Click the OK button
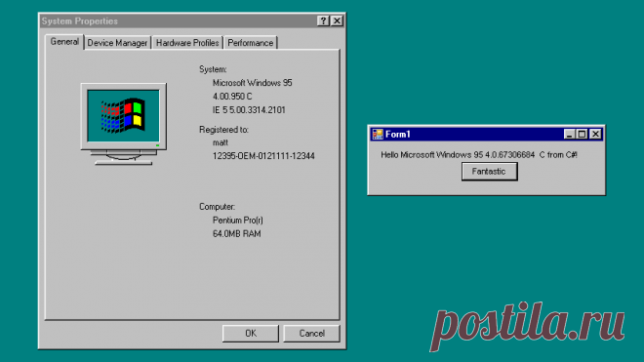The image size is (644, 362). tap(251, 334)
